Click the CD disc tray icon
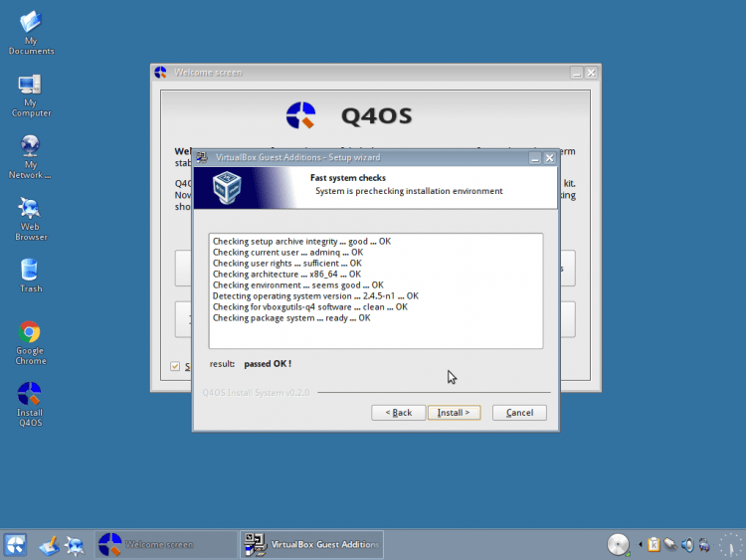This screenshot has height=560, width=746. click(x=619, y=544)
